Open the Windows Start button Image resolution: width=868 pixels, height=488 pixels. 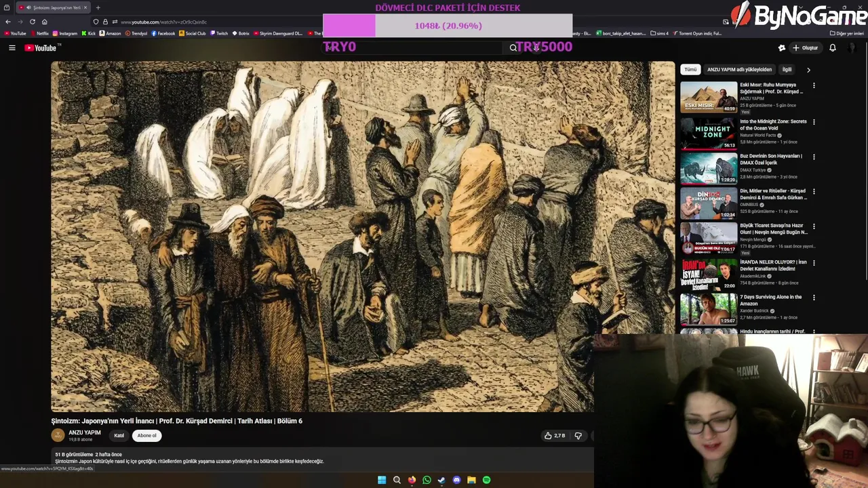click(382, 480)
